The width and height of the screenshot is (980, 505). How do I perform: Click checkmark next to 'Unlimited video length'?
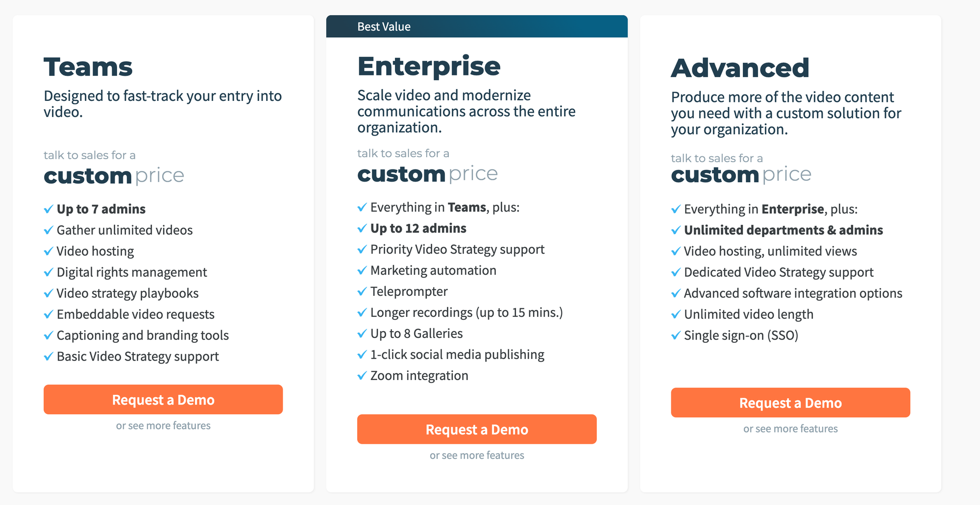tap(676, 314)
